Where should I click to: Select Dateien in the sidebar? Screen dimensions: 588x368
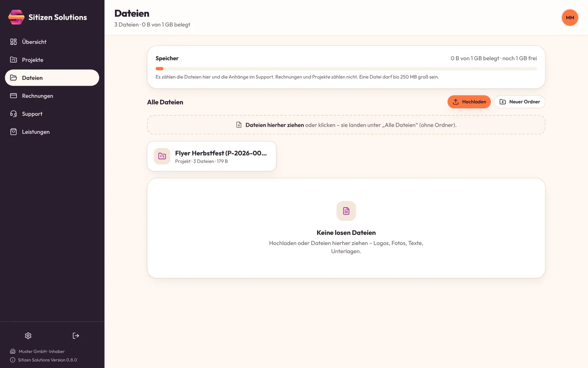pos(52,78)
